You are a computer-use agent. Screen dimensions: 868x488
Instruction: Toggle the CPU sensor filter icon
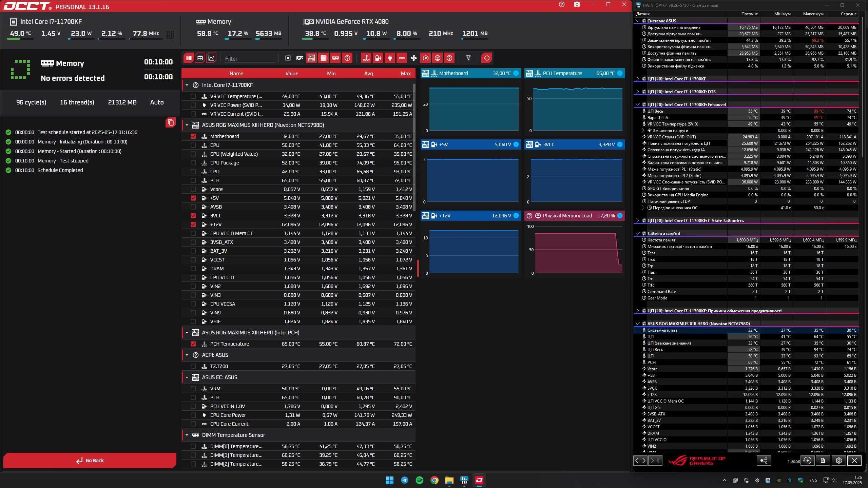[x=288, y=58]
